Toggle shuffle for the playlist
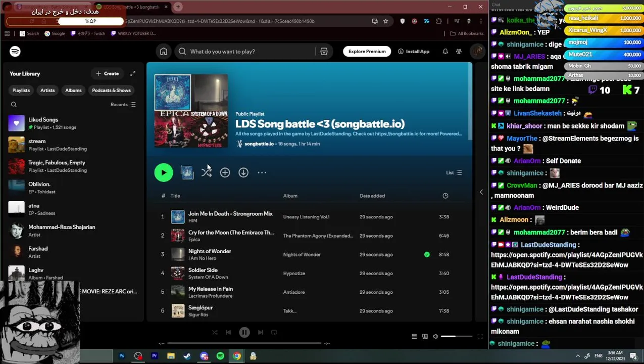This screenshot has height=364, width=644. point(206,172)
